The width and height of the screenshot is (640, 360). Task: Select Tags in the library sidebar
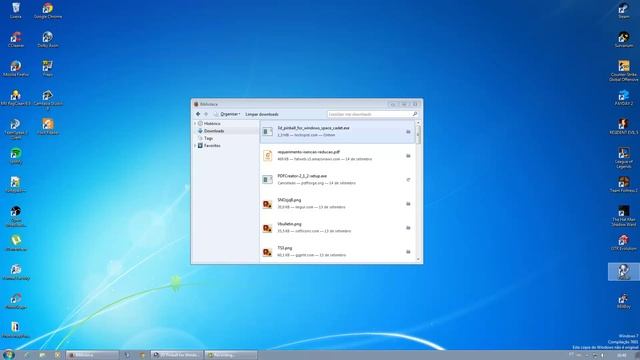pyautogui.click(x=208, y=138)
